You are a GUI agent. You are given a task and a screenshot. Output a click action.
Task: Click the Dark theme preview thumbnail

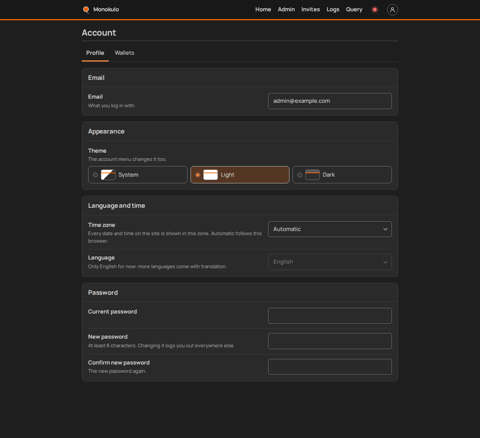[312, 175]
